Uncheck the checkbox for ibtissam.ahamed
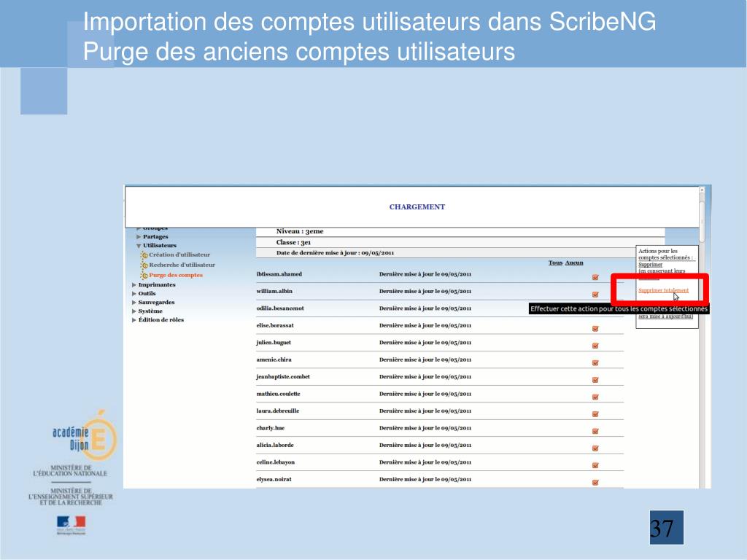747x560 pixels. (x=595, y=277)
